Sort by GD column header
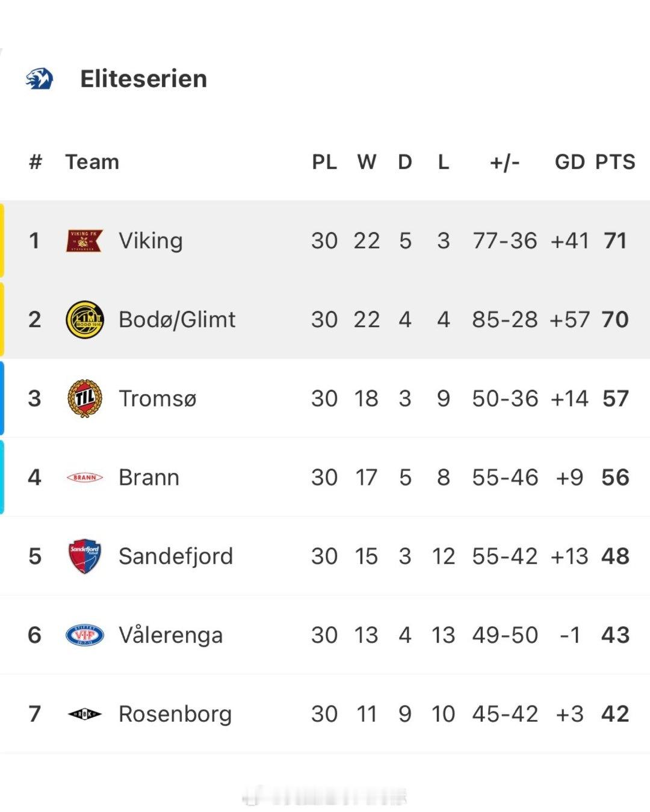 (x=569, y=162)
